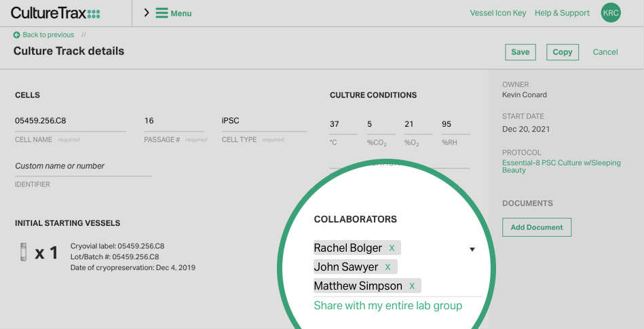644x329 pixels.
Task: Click the Custom name or number field
Action: (83, 166)
